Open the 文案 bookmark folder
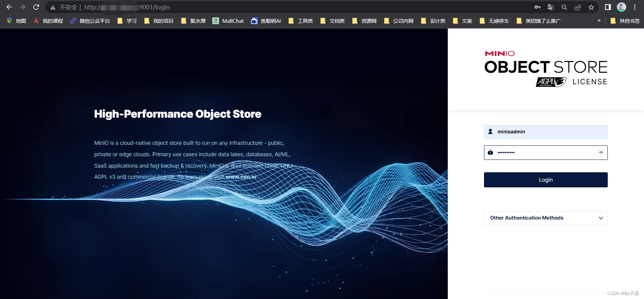This screenshot has width=644, height=299. pyautogui.click(x=462, y=21)
